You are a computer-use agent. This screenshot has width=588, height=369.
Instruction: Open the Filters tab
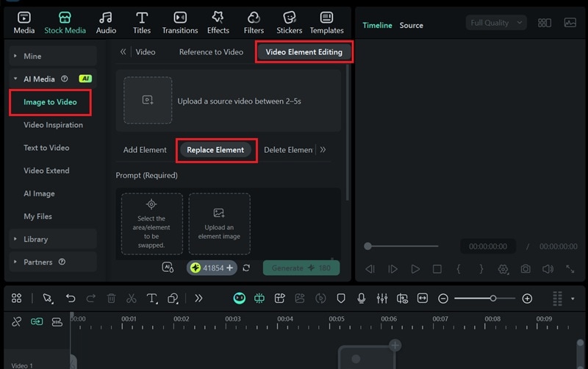tap(254, 23)
